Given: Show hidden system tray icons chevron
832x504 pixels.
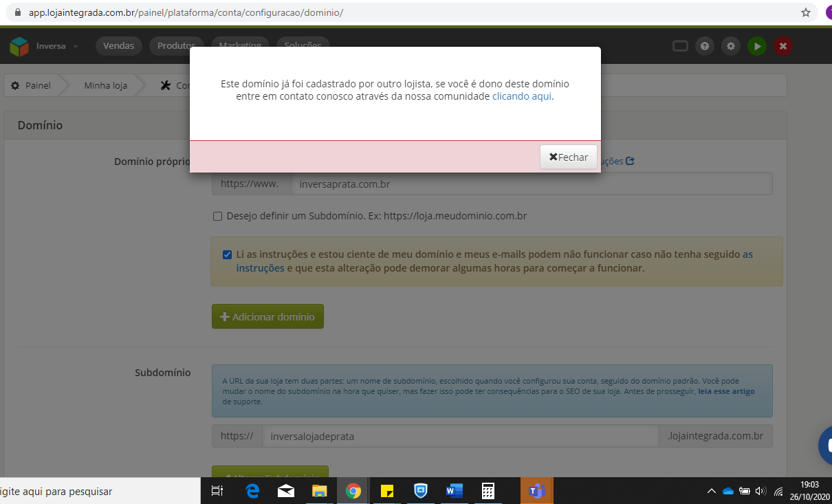Looking at the screenshot, I should pyautogui.click(x=711, y=491).
